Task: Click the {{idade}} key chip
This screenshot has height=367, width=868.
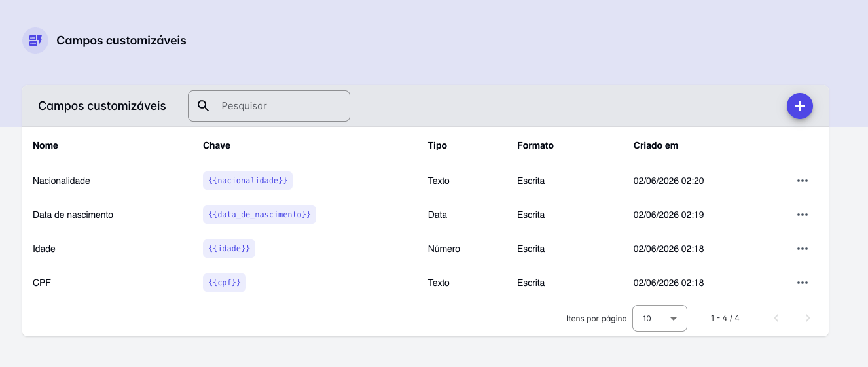Action: pyautogui.click(x=229, y=249)
